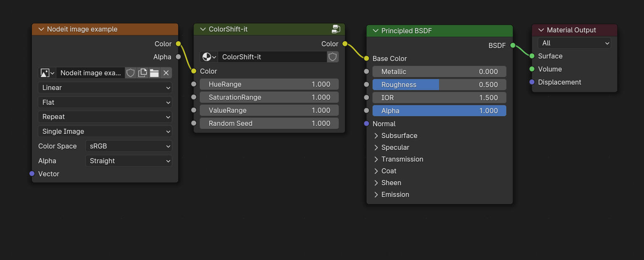
Task: Click the HueRange value field
Action: coord(269,84)
